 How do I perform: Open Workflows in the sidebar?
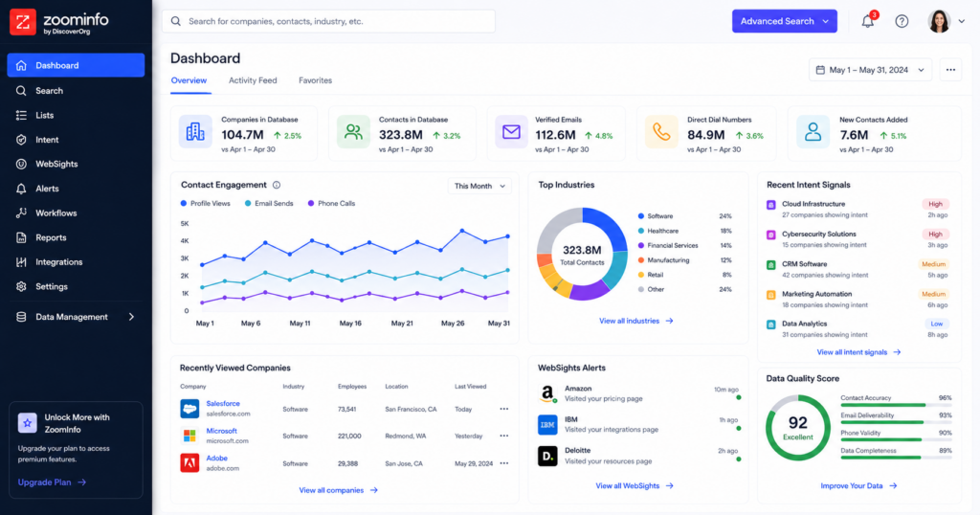tap(76, 213)
